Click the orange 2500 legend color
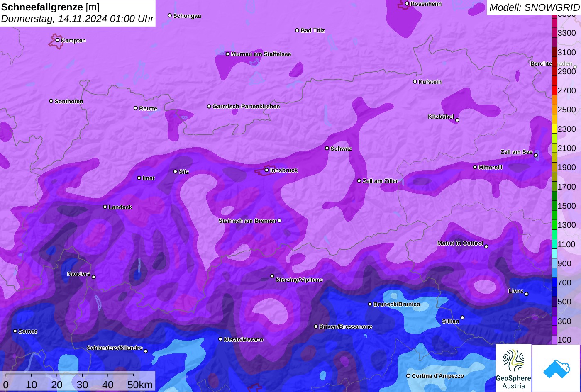Image resolution: width=581 pixels, height=392 pixels. pos(554,110)
